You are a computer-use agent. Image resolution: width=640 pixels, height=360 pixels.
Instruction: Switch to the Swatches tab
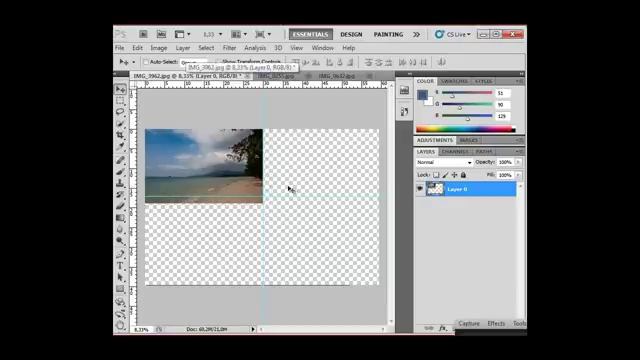click(454, 81)
